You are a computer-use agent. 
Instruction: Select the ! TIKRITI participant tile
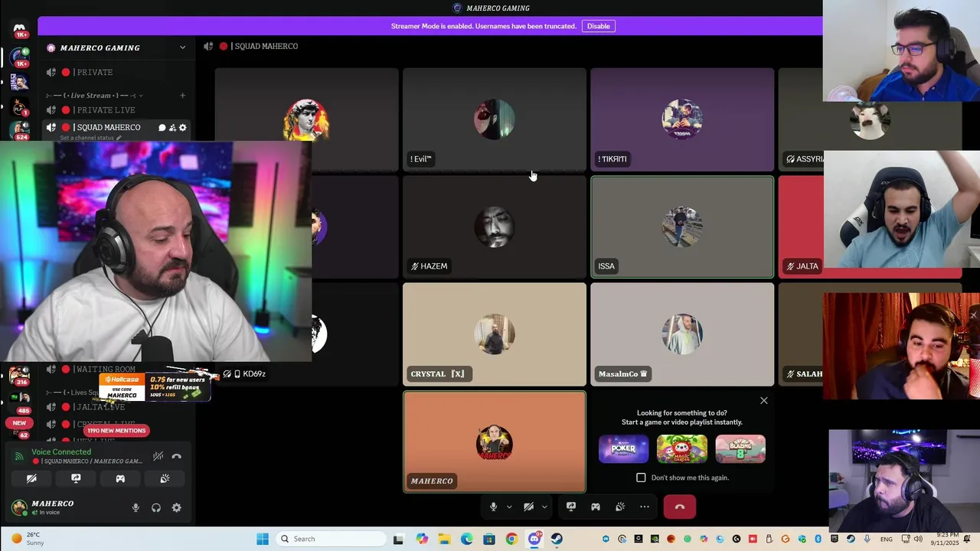(682, 119)
